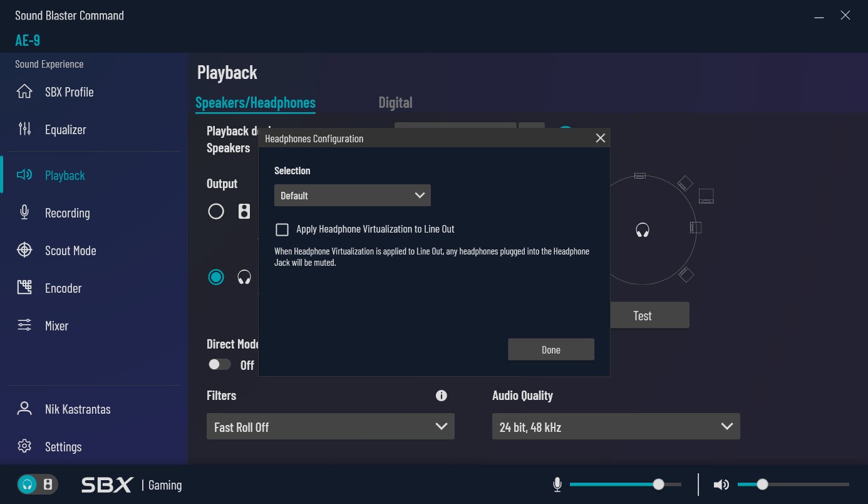Flip the headphones/speakers switch in bottom bar
Viewport: 868px width, 504px height.
tap(38, 485)
